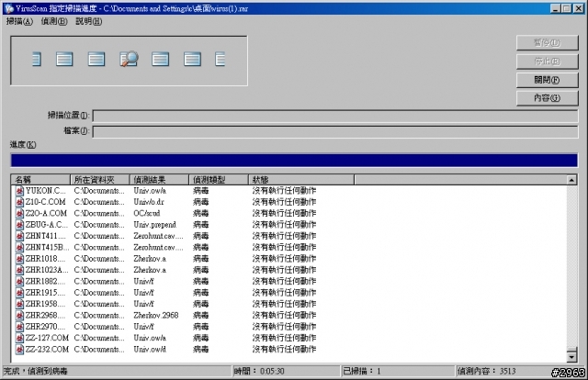Click the infected-file icon for ZHNT411...
Image resolution: width=588 pixels, height=380 pixels.
[19, 236]
